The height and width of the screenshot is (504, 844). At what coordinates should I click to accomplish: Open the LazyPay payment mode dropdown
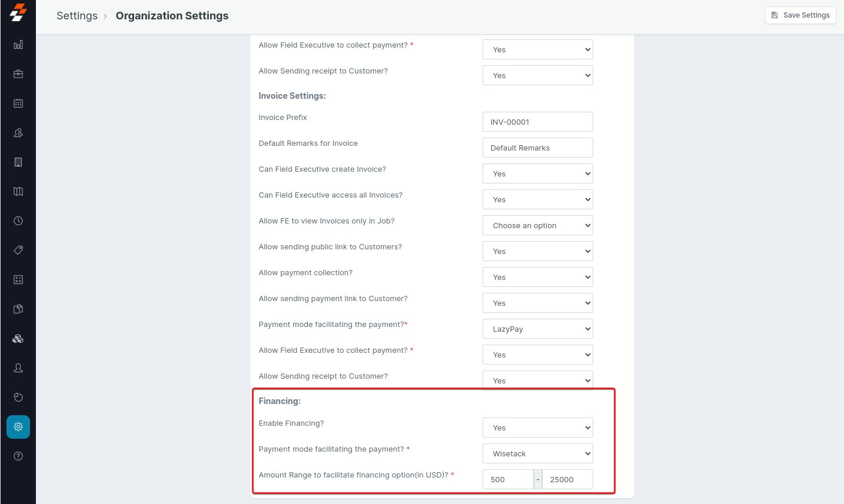tap(537, 329)
